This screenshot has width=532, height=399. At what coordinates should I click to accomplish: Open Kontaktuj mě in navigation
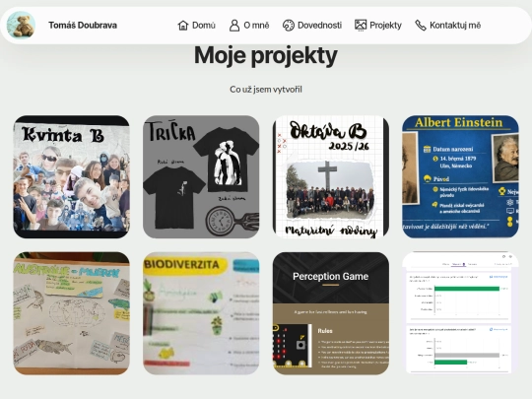tap(448, 25)
